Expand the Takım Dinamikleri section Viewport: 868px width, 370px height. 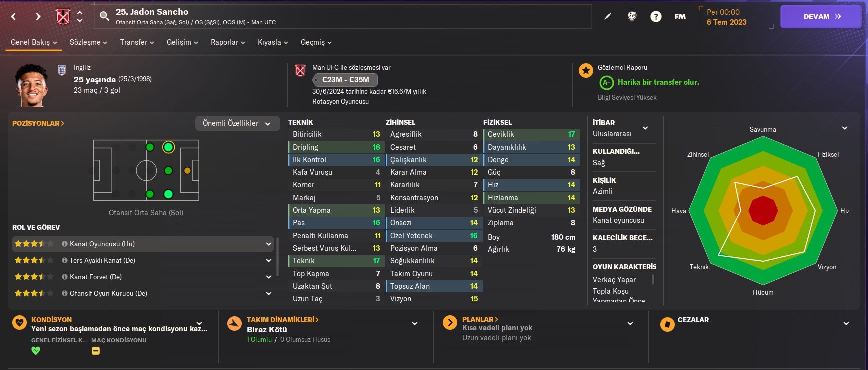(415, 324)
